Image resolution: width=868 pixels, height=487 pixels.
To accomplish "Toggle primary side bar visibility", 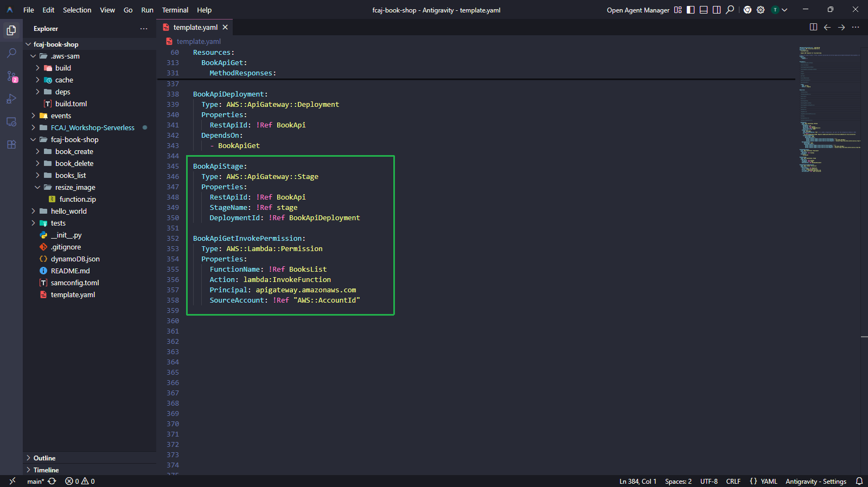I will [691, 10].
